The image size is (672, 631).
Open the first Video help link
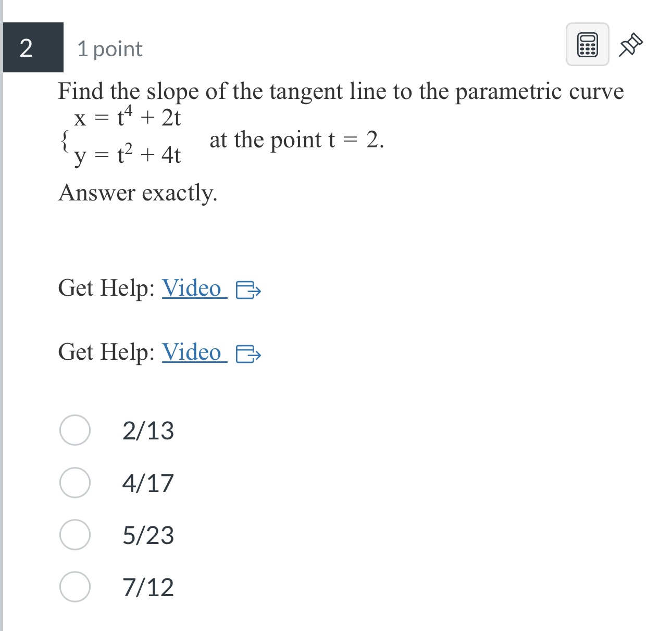pyautogui.click(x=192, y=288)
